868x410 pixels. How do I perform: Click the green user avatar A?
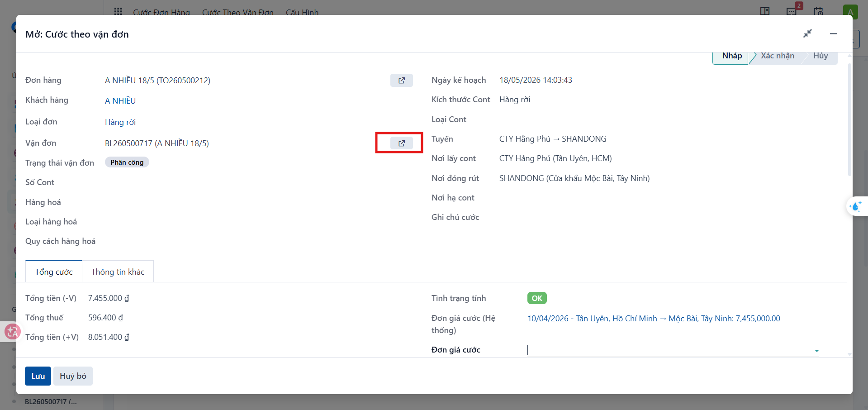tap(850, 12)
